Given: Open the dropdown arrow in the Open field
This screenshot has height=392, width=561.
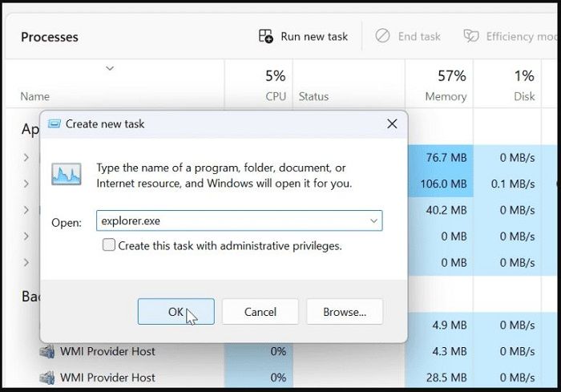Looking at the screenshot, I should pos(373,220).
